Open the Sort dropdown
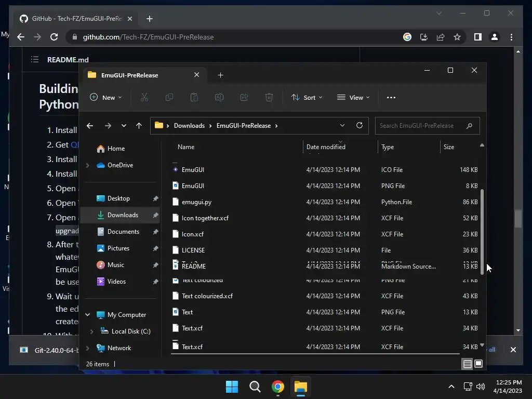Viewport: 532px width, 399px height. pyautogui.click(x=307, y=97)
